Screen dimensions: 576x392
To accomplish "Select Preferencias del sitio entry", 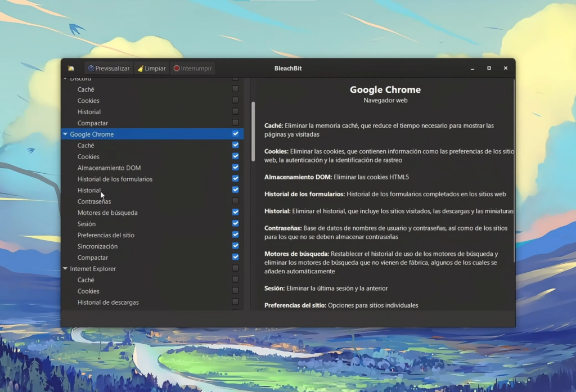I will pyautogui.click(x=106, y=235).
